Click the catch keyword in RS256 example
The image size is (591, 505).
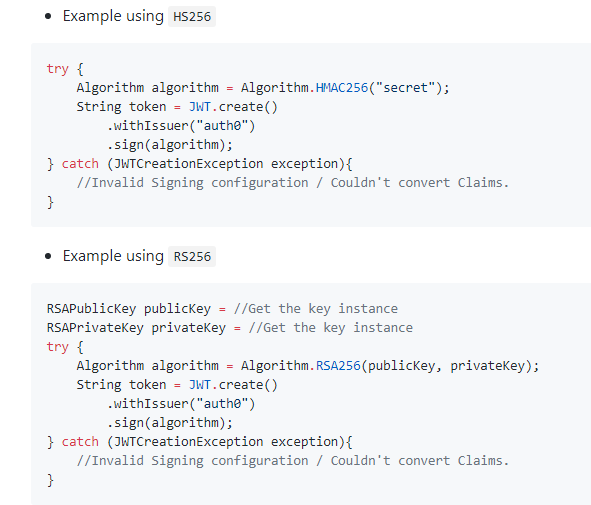(80, 442)
